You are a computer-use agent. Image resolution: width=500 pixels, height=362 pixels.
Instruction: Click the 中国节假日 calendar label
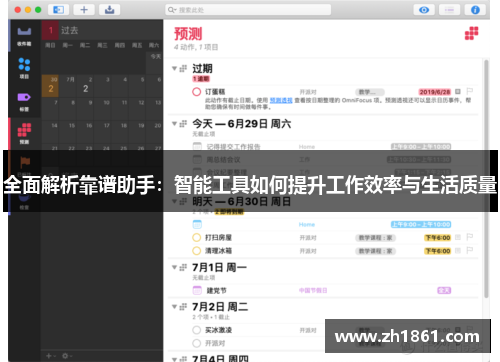coord(313,291)
